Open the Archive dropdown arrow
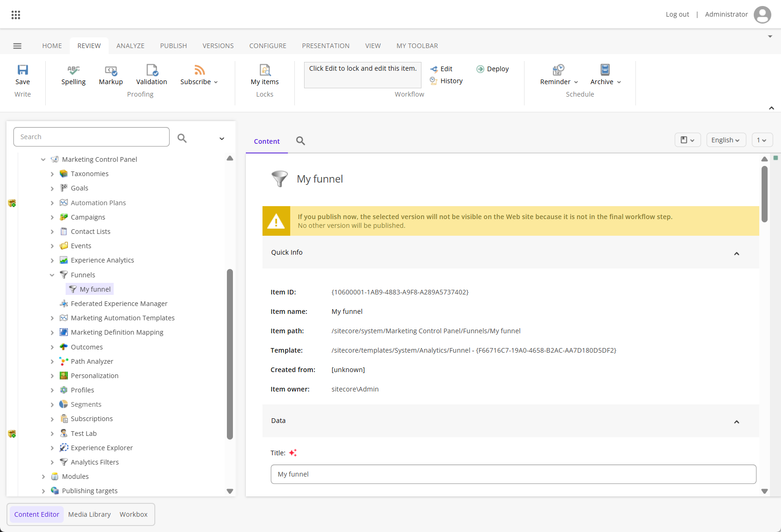This screenshot has width=781, height=532. pos(619,82)
